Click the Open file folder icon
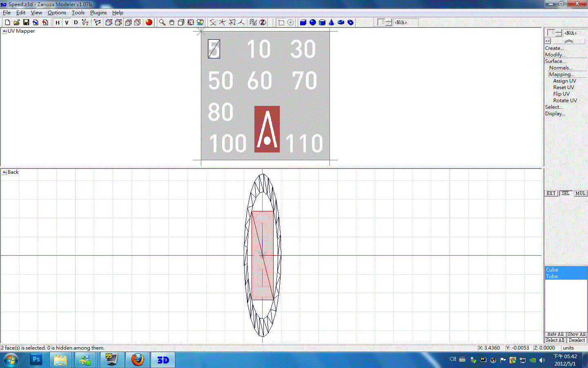This screenshot has height=368, width=588. [x=17, y=22]
